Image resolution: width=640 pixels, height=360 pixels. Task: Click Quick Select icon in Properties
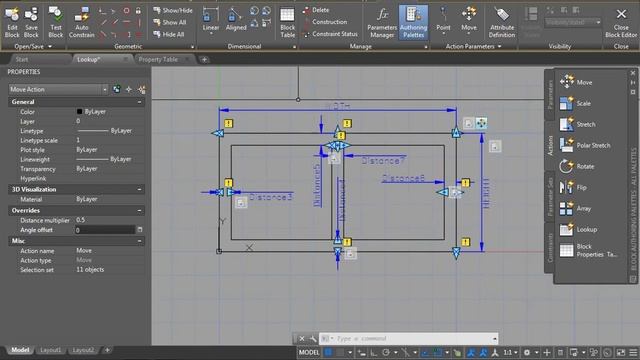[x=141, y=89]
